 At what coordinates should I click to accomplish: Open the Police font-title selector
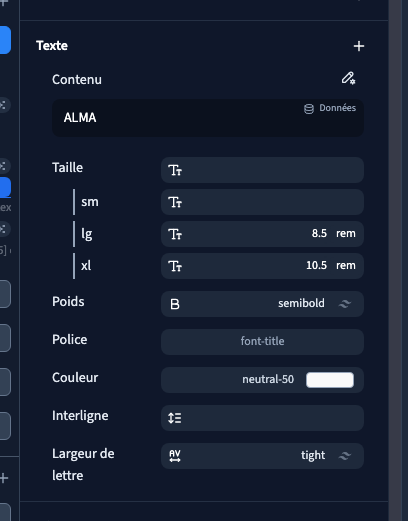tap(262, 342)
